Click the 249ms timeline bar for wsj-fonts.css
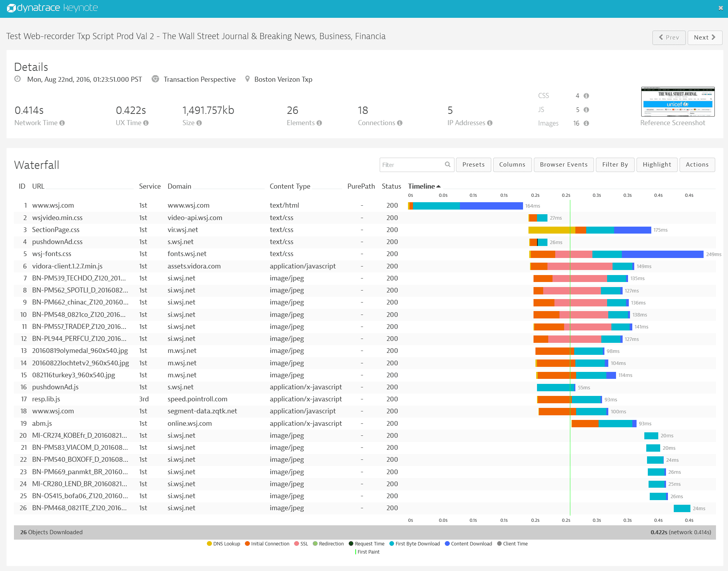Screen dimensions: 728x571 pos(616,254)
